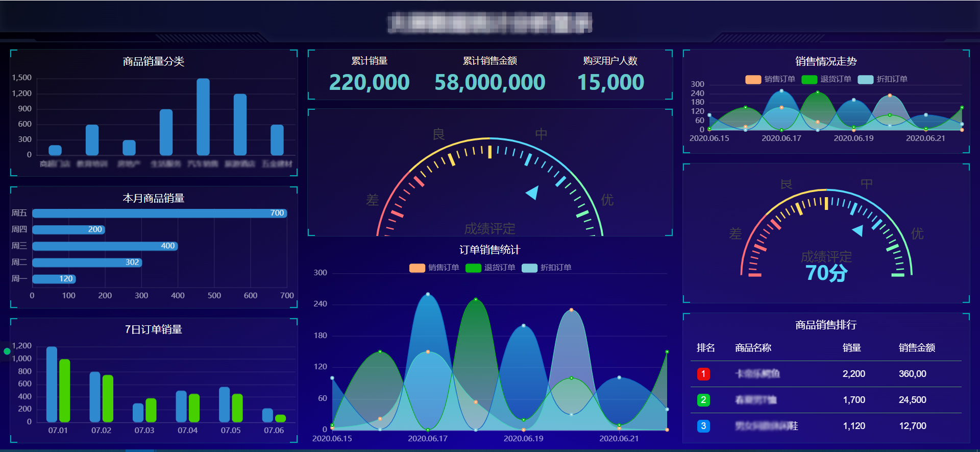Image resolution: width=980 pixels, height=452 pixels.
Task: Select the 周三 bar labeled 400
Action: pyautogui.click(x=105, y=246)
